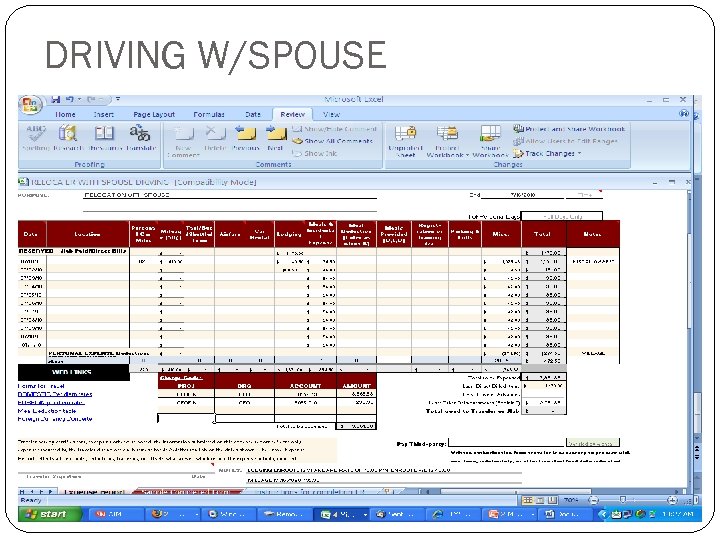This screenshot has width=720, height=540.
Task: Click the ACCOUNT header in the charge codes table
Action: [305, 386]
